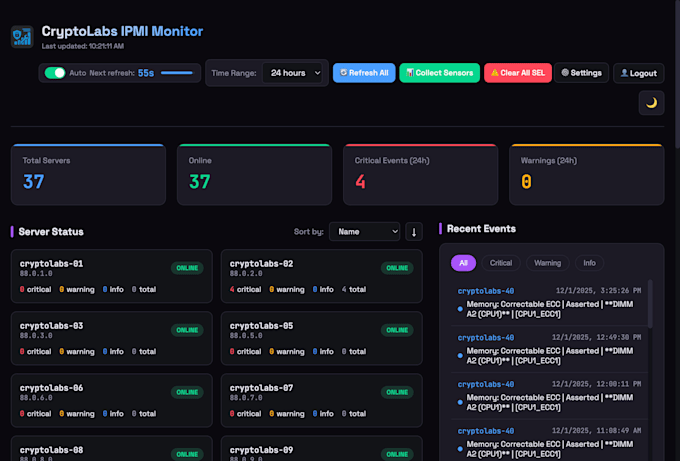680x461 pixels.
Task: Open the cryptolabs-01 server card
Action: coord(112,276)
